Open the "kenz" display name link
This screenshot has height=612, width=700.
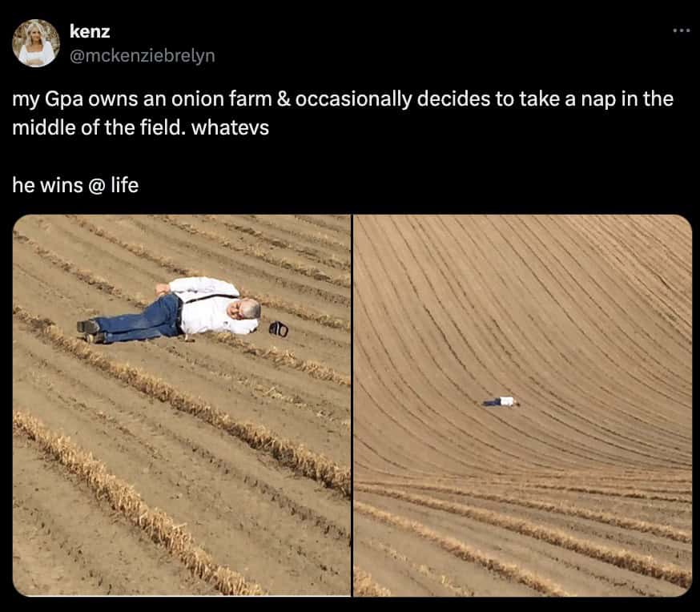point(90,32)
